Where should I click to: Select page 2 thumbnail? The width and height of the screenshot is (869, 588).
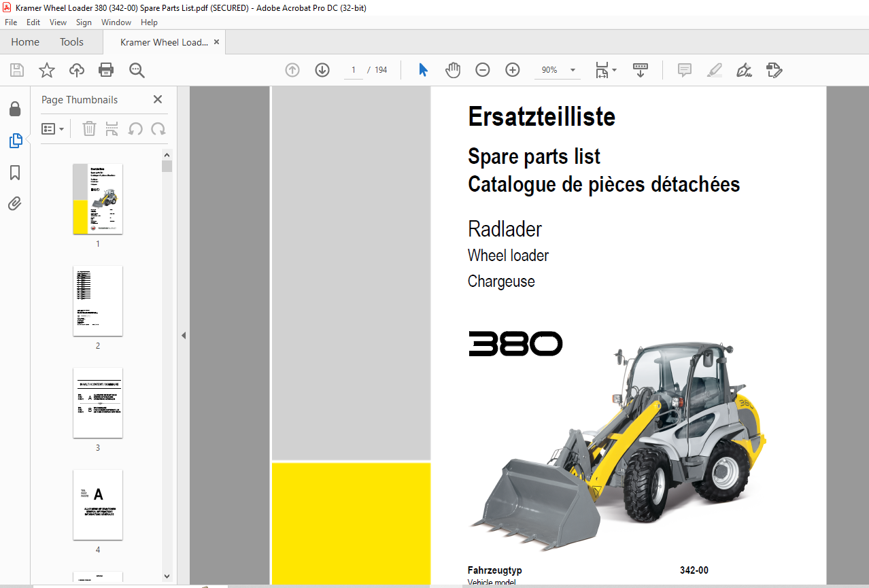click(98, 301)
